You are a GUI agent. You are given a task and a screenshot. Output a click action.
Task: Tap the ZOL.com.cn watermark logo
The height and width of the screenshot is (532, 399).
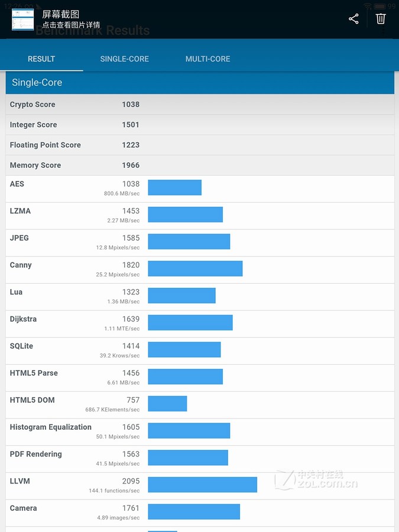tap(316, 479)
